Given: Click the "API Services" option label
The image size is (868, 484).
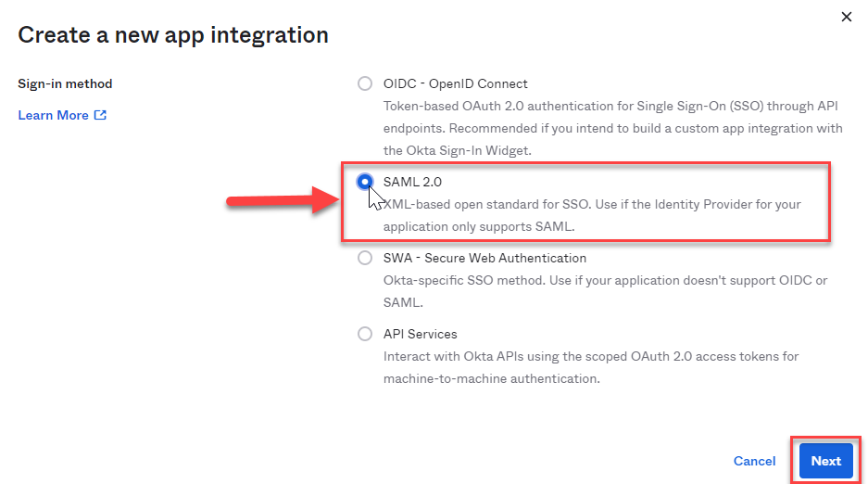Looking at the screenshot, I should coord(420,334).
